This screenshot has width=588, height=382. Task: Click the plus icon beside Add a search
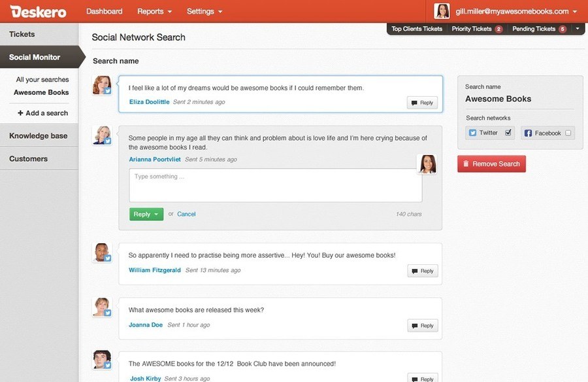[20, 113]
